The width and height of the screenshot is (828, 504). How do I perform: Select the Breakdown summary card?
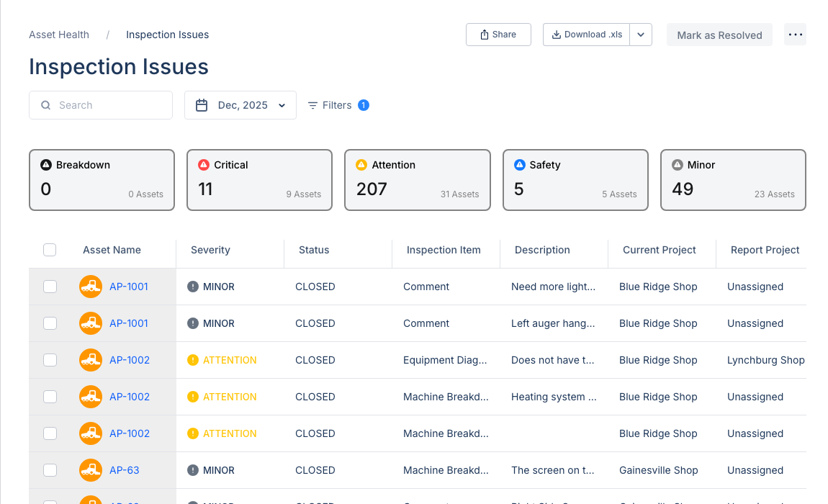102,180
